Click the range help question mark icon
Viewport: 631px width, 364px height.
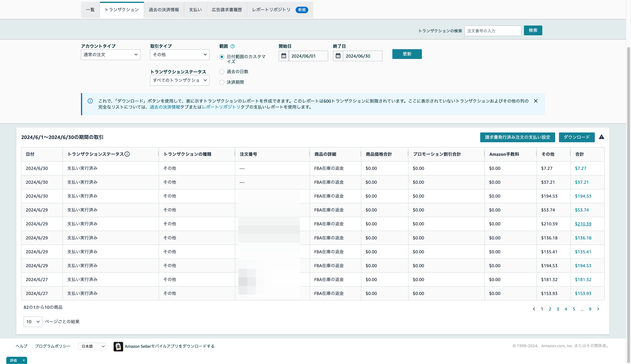(232, 46)
